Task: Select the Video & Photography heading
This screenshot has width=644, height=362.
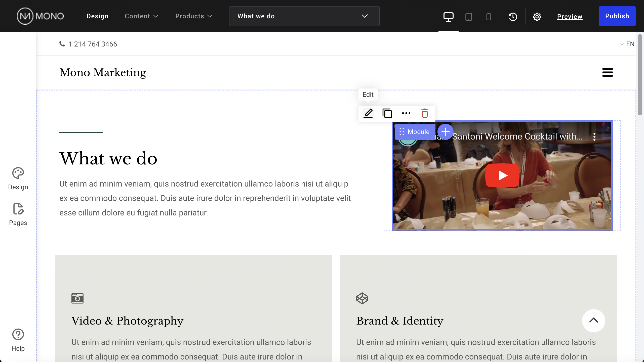Action: tap(127, 321)
